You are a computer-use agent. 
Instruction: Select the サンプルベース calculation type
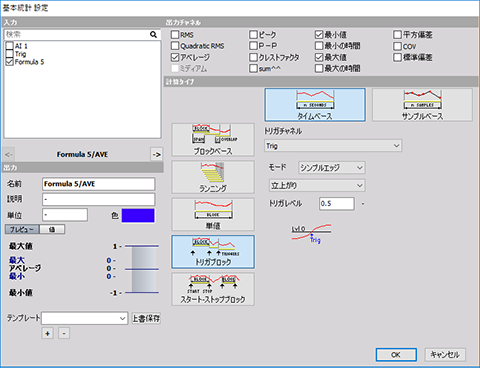(x=422, y=105)
